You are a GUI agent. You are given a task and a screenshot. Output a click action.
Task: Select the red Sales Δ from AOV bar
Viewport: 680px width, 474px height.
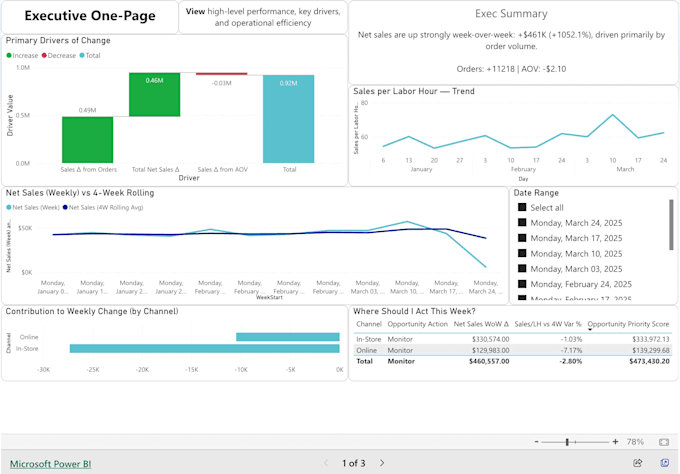click(x=222, y=74)
